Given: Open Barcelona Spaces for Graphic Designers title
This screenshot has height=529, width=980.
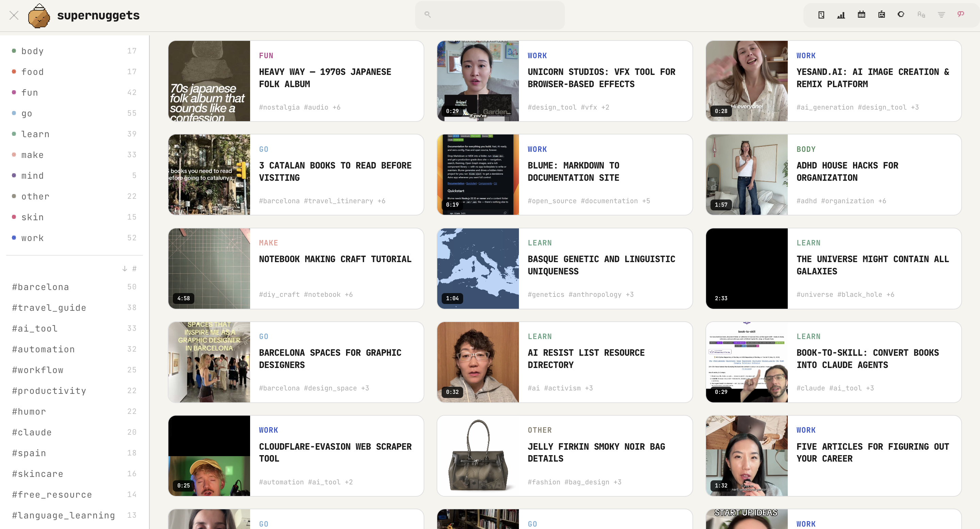Looking at the screenshot, I should click(x=330, y=358).
